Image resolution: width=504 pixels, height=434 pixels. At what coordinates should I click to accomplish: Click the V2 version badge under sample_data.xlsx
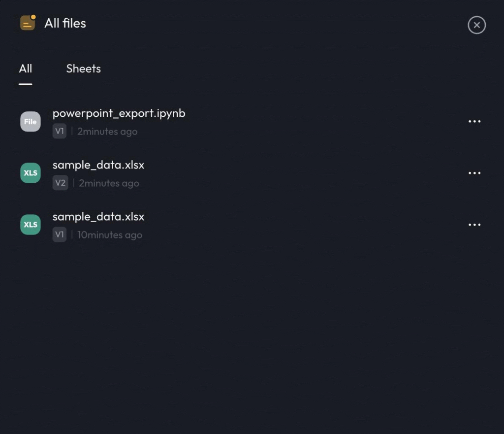pos(60,183)
